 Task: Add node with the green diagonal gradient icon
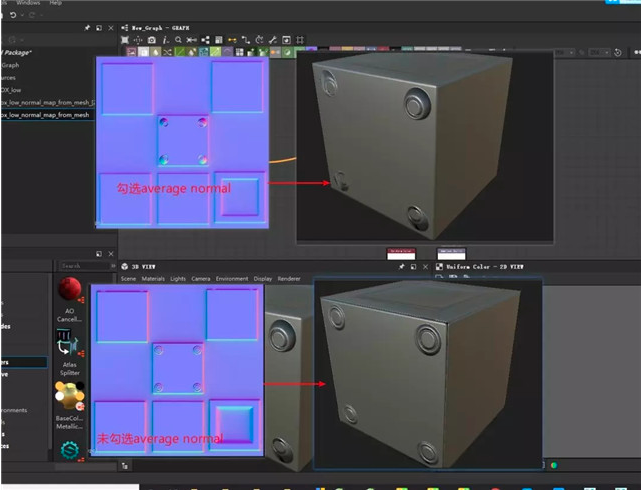179,52
